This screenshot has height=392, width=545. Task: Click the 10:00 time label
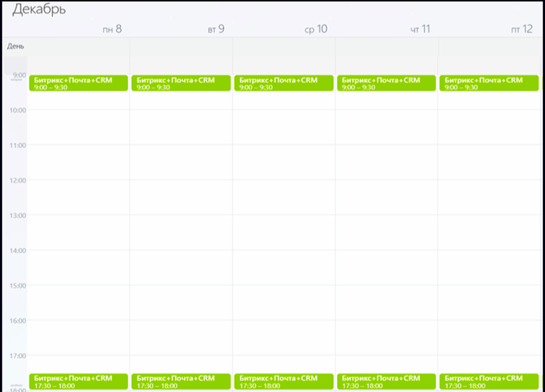18,110
